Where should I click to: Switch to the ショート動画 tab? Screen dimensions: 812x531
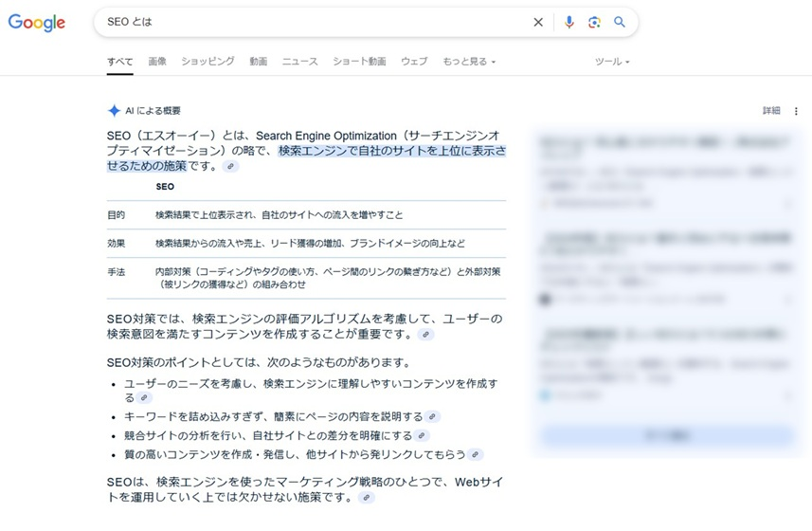359,62
